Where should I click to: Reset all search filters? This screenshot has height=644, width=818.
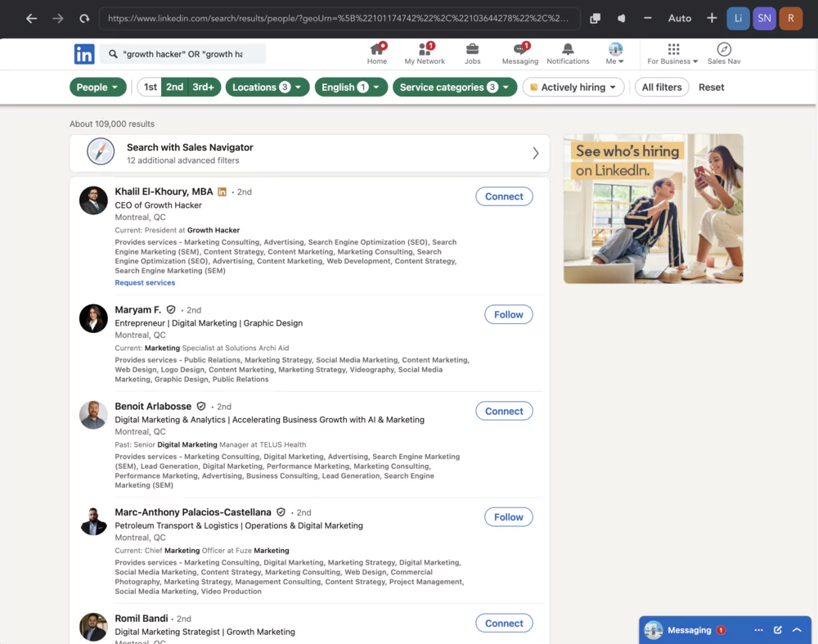click(x=711, y=88)
